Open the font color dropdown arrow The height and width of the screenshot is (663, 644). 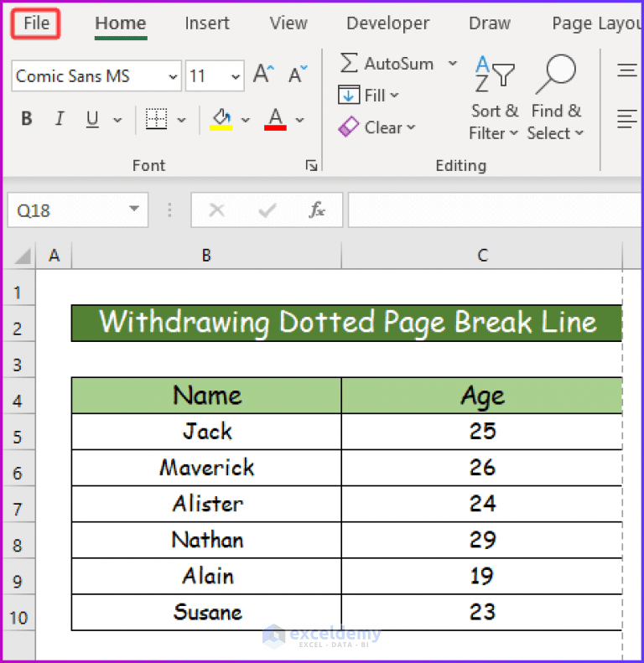[299, 120]
